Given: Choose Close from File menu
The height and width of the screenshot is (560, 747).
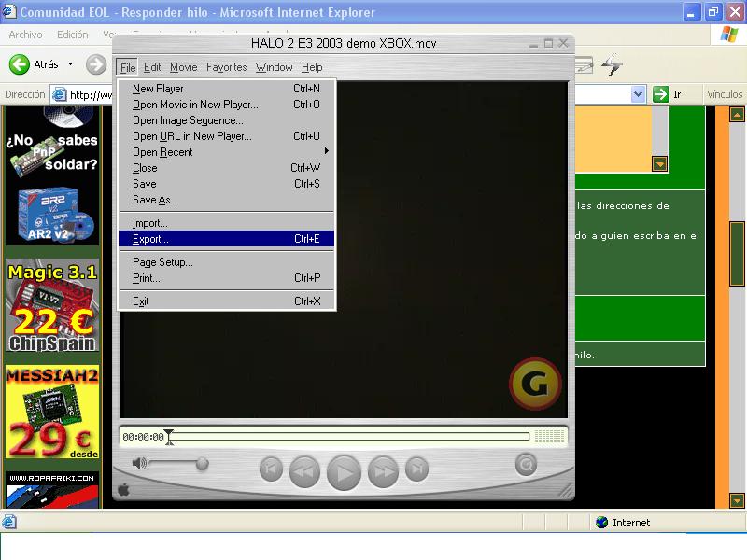Looking at the screenshot, I should coord(226,168).
